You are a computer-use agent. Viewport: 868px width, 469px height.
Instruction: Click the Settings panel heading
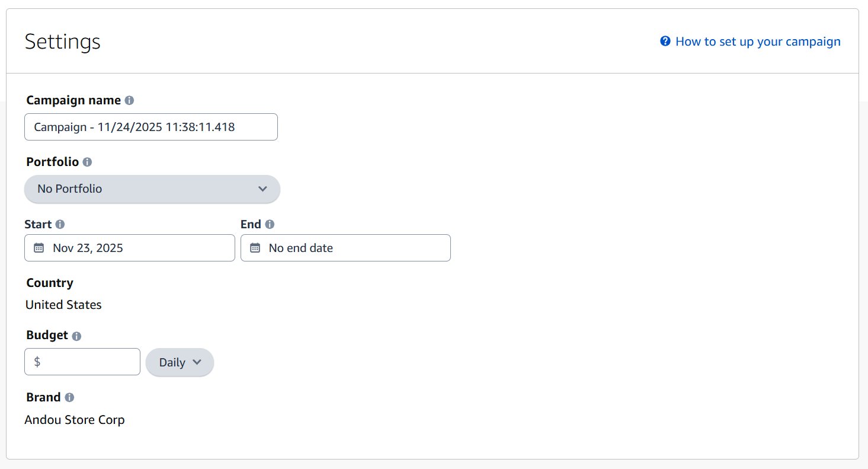[x=62, y=41]
